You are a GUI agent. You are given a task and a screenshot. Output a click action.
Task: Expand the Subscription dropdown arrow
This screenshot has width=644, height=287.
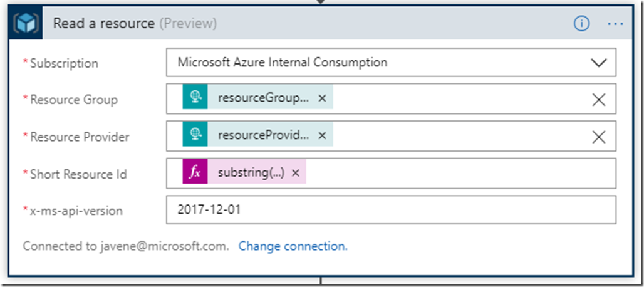click(x=599, y=63)
